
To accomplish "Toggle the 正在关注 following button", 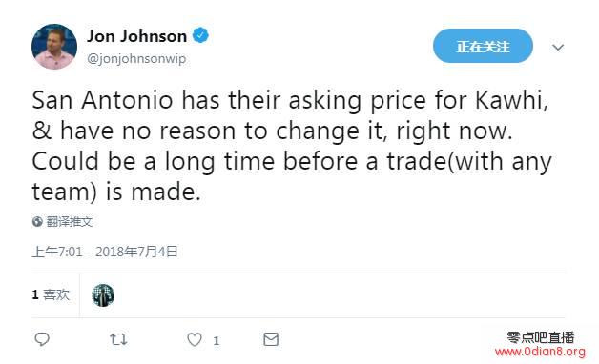I will [x=483, y=46].
